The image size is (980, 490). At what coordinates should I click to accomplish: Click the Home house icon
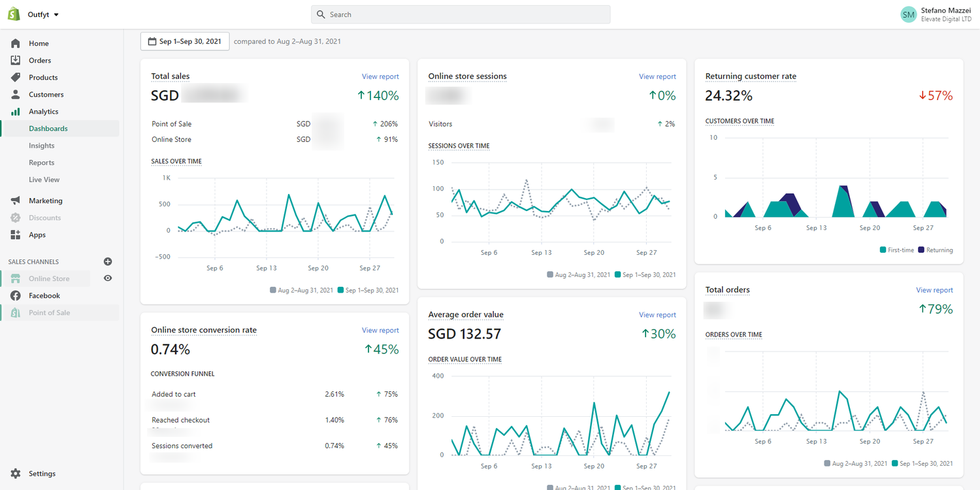16,43
